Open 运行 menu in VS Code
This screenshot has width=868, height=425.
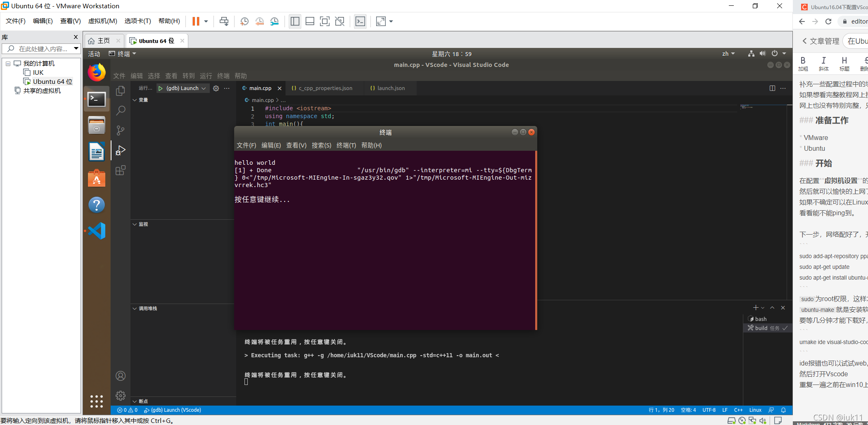pos(206,76)
